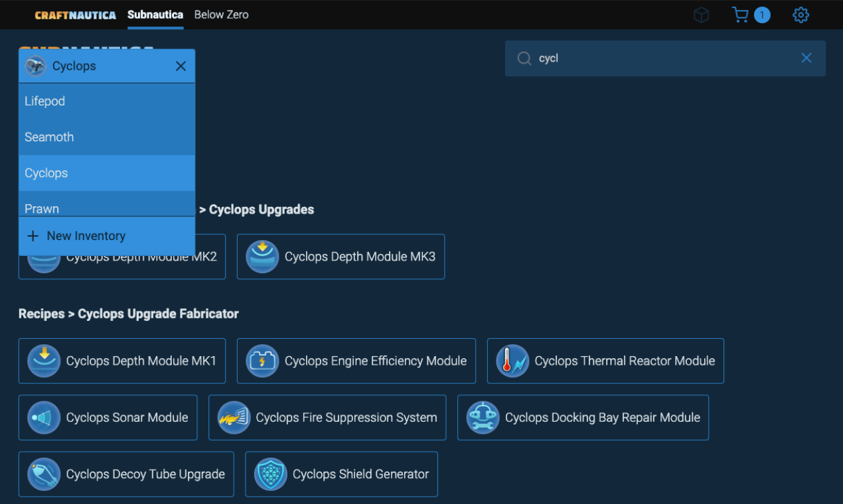Click the Cyclops Depth Module MK1 icon

(x=44, y=361)
